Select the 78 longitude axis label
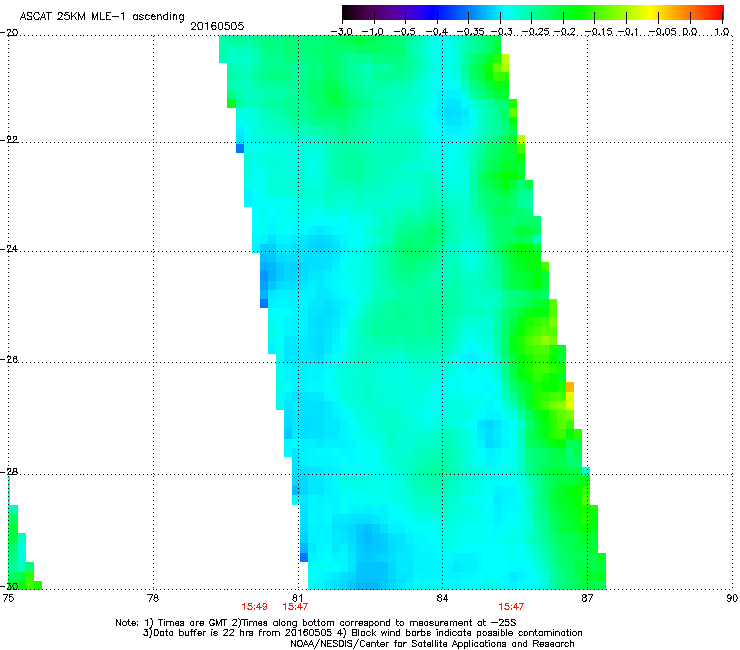 coord(153,598)
